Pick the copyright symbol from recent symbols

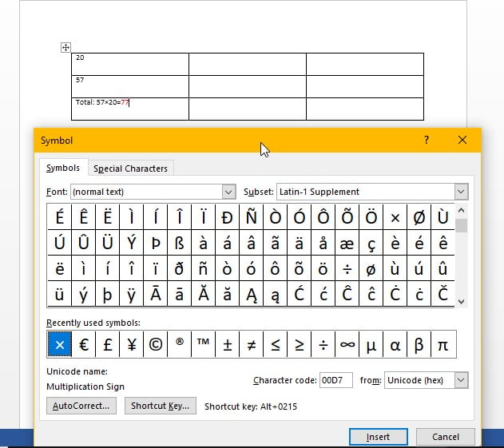(156, 344)
